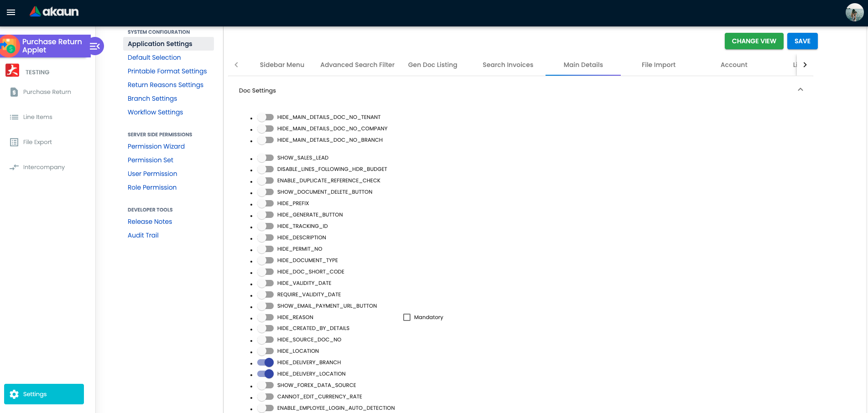Open File Export icon
Image resolution: width=868 pixels, height=413 pixels.
coord(14,142)
